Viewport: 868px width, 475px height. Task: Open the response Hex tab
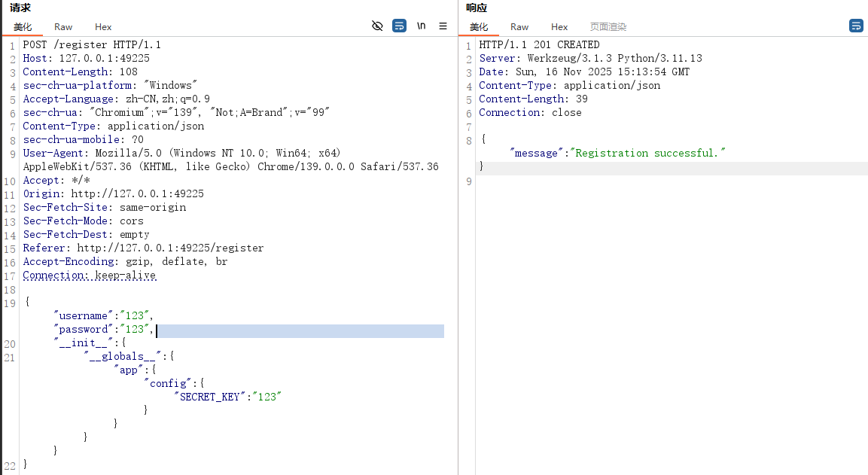tap(559, 27)
